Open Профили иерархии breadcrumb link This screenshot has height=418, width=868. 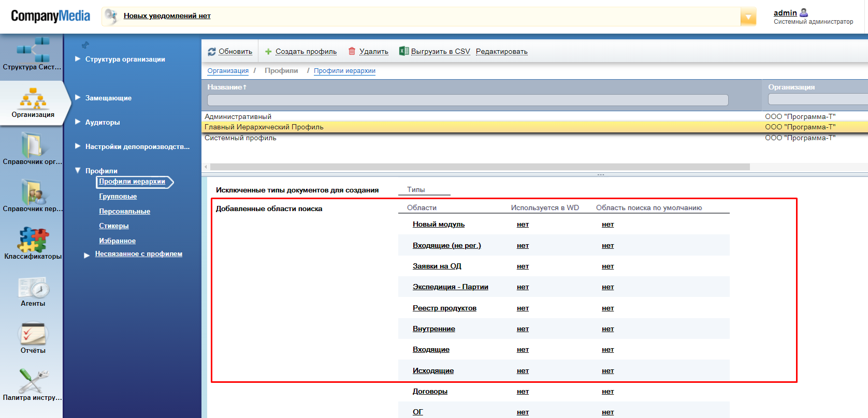[x=344, y=71]
